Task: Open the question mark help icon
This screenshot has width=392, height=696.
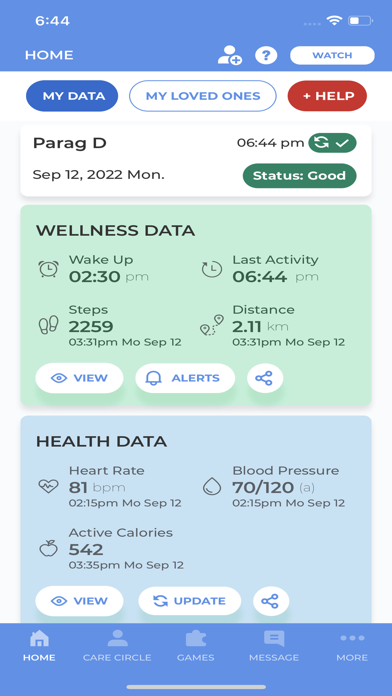Action: coord(266,55)
